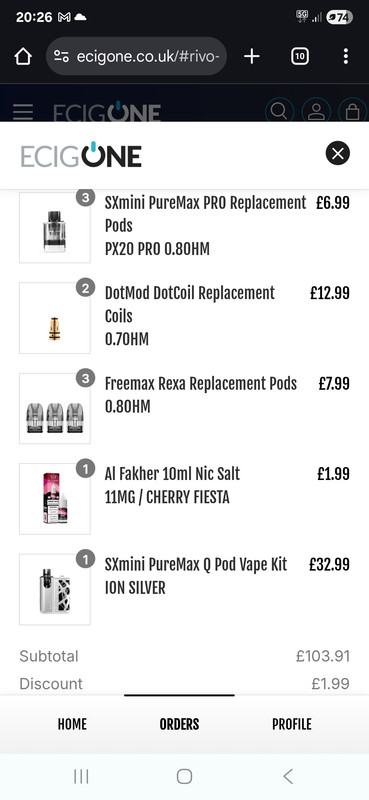Tap Android recent apps button
369x800 pixels.
(x=81, y=777)
